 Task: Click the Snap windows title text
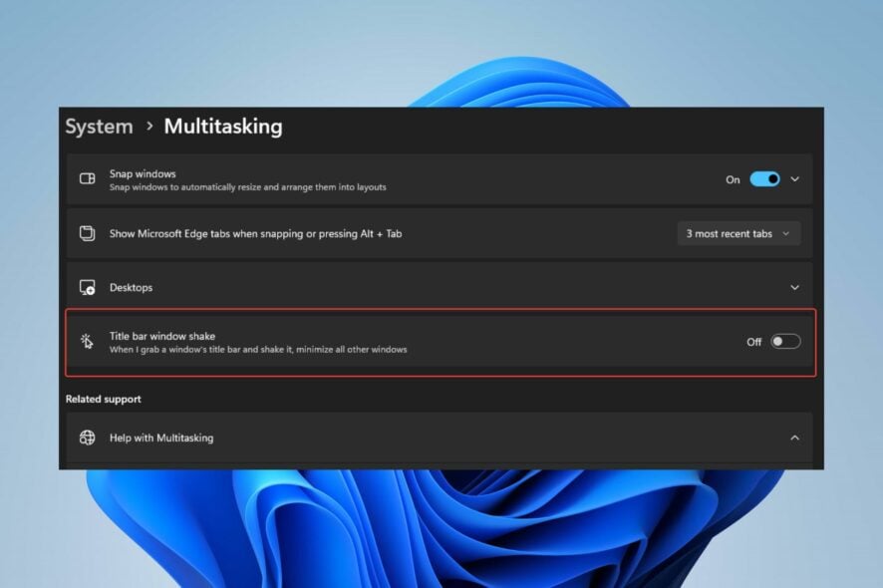point(143,173)
